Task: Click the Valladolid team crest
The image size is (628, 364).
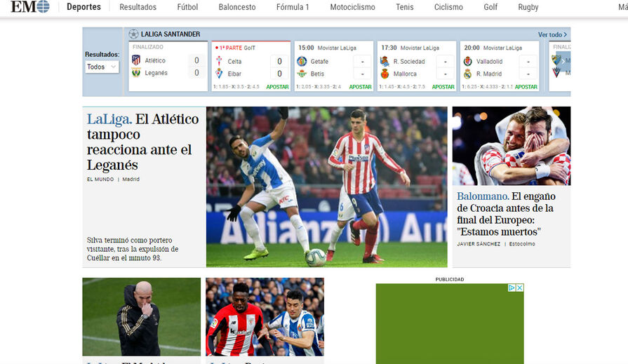Action: pos(468,61)
